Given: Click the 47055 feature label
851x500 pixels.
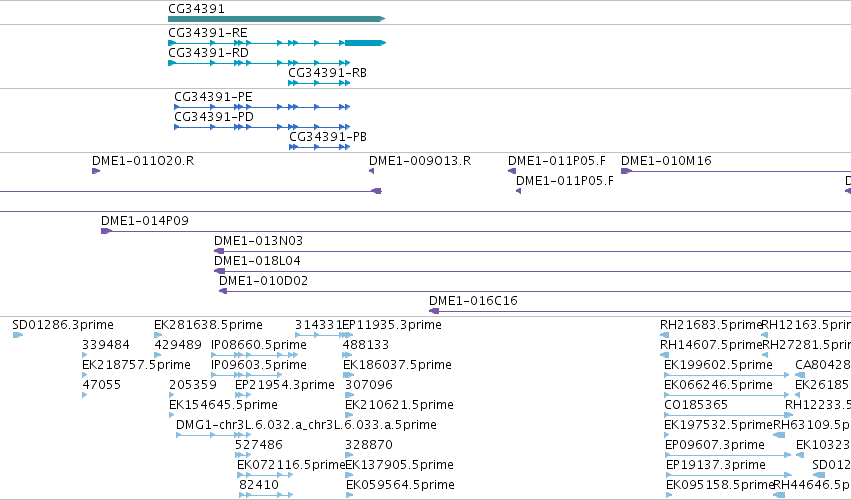Looking at the screenshot, I should click(101, 385).
